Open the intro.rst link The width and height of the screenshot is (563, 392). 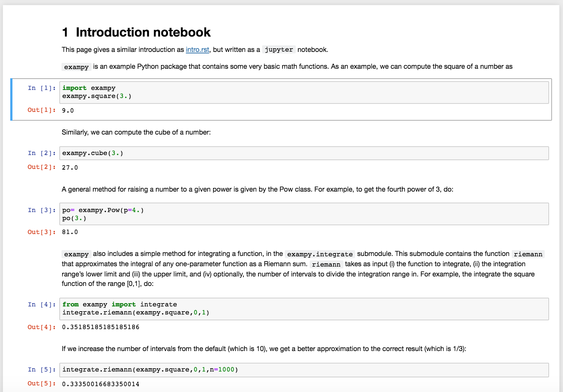pyautogui.click(x=197, y=49)
